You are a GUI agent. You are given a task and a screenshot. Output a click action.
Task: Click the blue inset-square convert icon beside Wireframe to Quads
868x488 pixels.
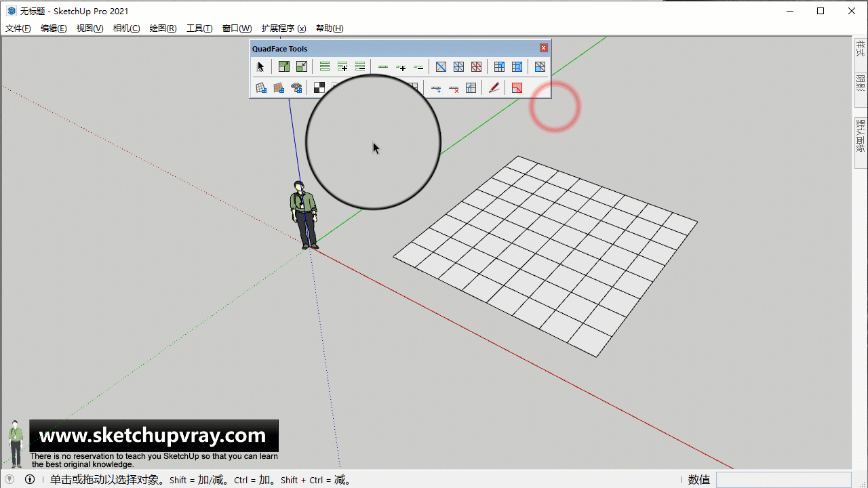coord(517,66)
